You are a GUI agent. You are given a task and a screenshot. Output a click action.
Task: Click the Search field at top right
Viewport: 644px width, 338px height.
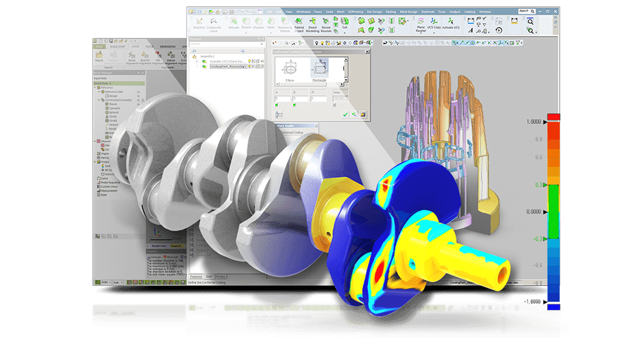(x=525, y=12)
